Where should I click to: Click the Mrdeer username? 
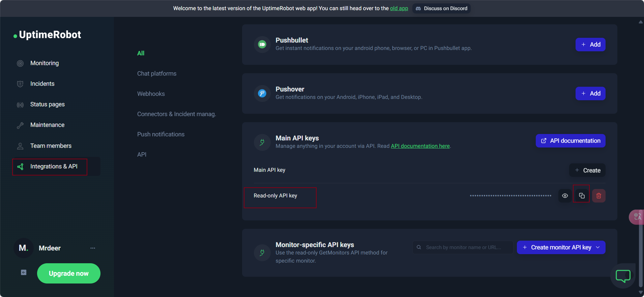pyautogui.click(x=50, y=248)
